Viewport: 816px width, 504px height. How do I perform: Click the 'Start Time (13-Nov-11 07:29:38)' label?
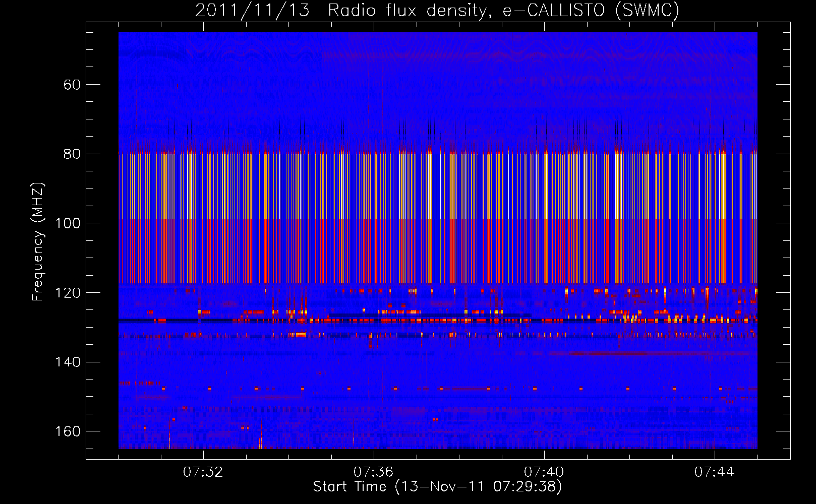[x=437, y=487]
